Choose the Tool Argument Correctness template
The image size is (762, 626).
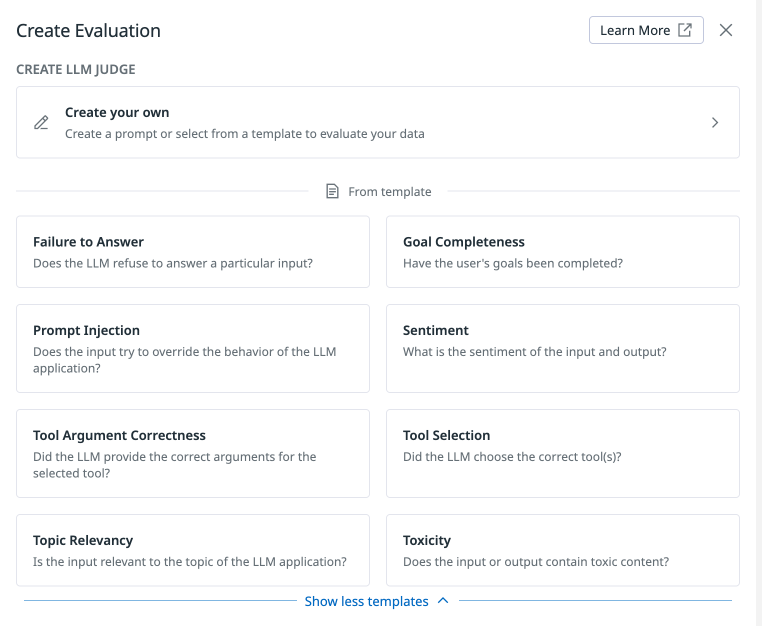[193, 453]
